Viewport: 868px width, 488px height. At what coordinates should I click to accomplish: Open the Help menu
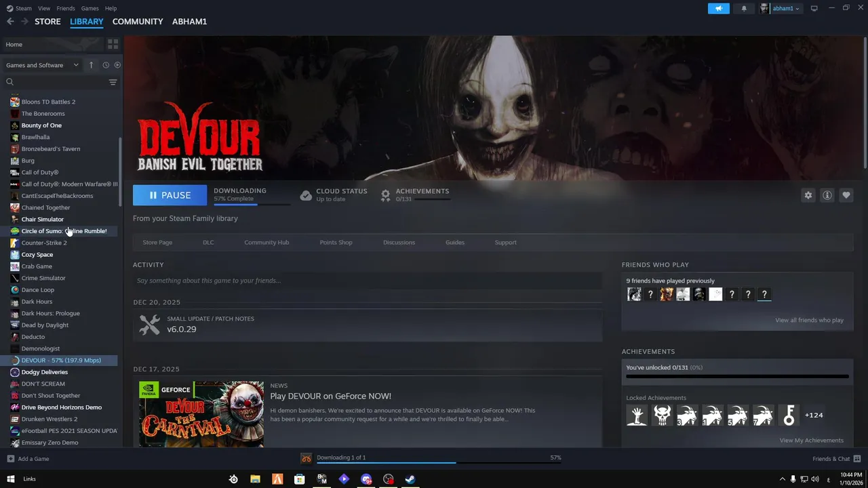pos(111,8)
